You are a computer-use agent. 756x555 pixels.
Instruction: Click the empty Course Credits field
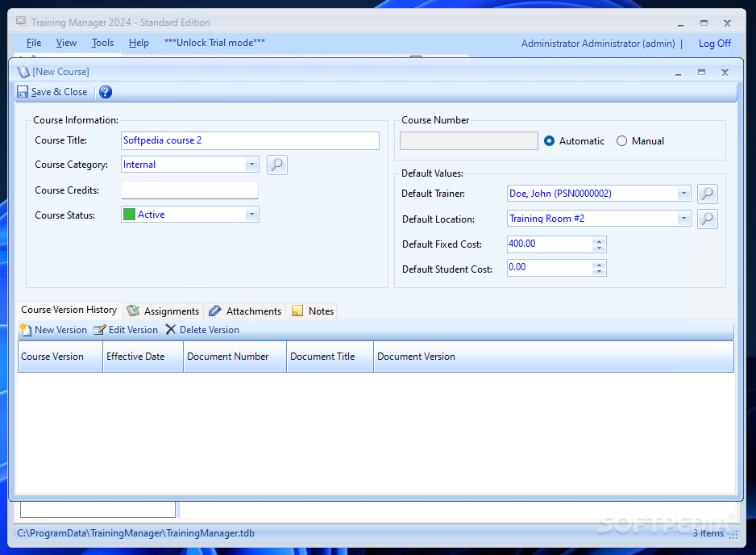[x=189, y=190]
